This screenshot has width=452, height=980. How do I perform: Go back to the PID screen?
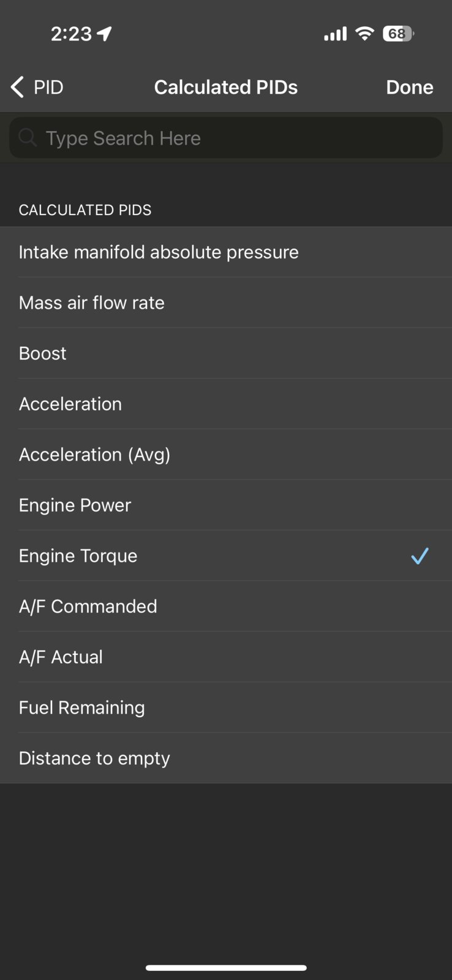(x=37, y=87)
